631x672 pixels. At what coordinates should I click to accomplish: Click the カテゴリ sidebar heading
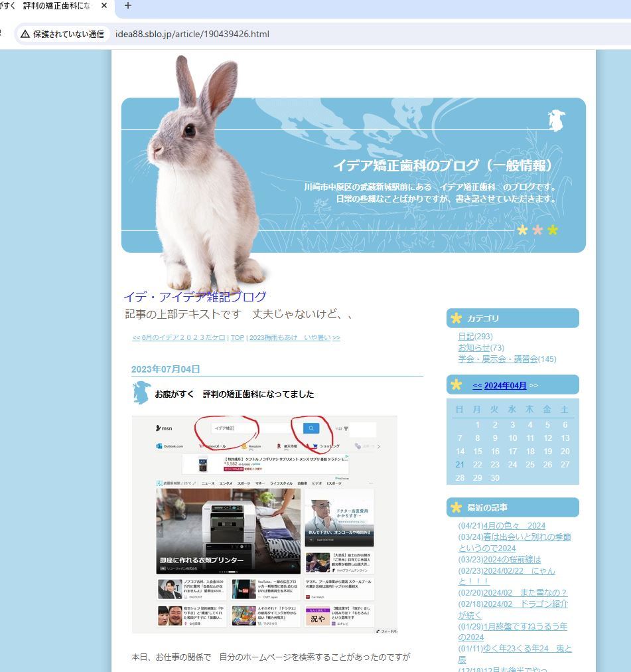click(483, 319)
